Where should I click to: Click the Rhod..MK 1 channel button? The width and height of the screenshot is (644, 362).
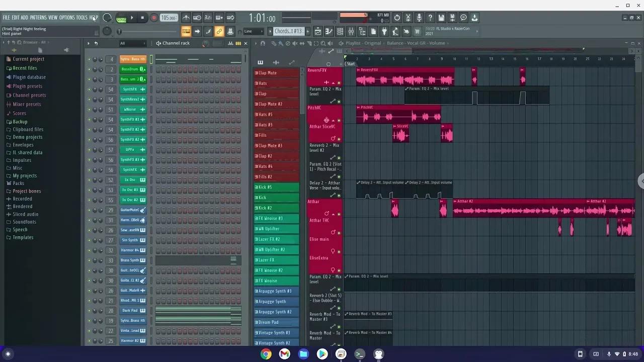point(133,301)
